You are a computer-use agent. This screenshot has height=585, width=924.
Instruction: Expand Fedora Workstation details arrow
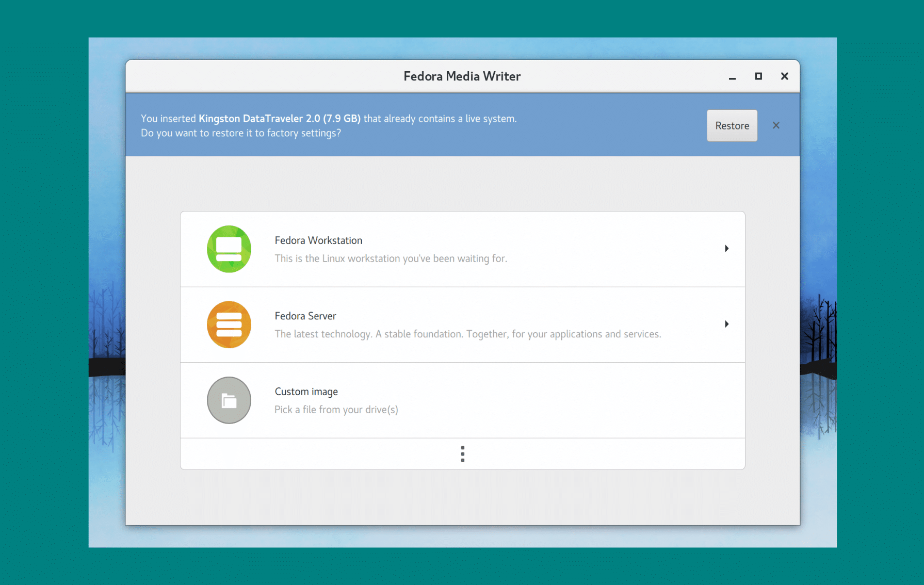tap(726, 249)
